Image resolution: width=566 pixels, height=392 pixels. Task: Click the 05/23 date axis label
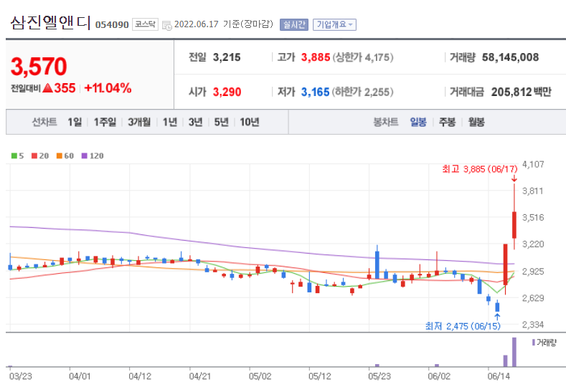coord(379,376)
